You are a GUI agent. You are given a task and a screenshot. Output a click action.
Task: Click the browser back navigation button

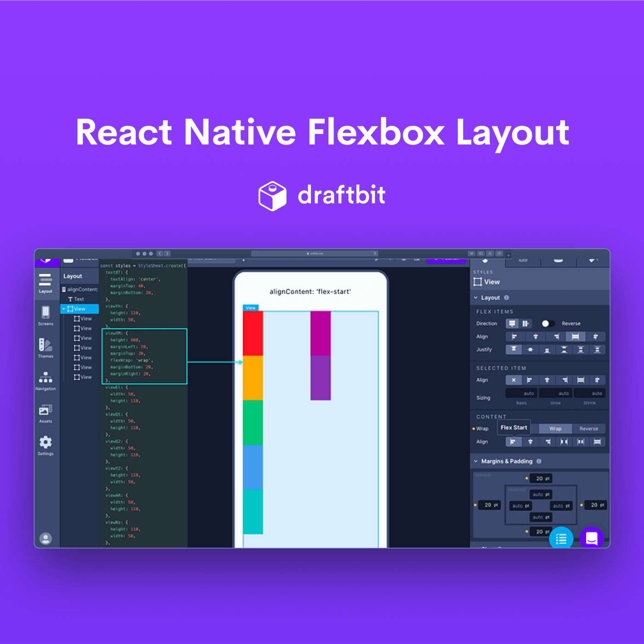click(160, 253)
